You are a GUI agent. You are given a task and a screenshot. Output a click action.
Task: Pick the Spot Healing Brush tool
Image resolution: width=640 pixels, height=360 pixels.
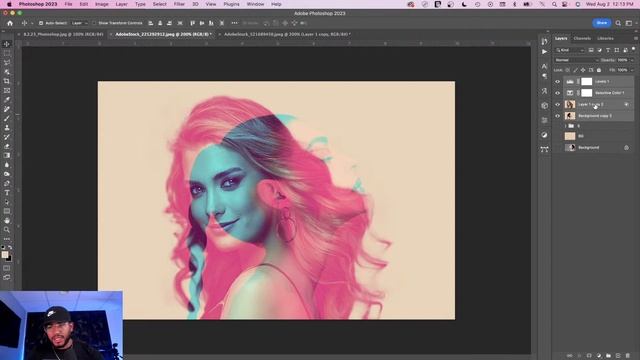point(7,109)
